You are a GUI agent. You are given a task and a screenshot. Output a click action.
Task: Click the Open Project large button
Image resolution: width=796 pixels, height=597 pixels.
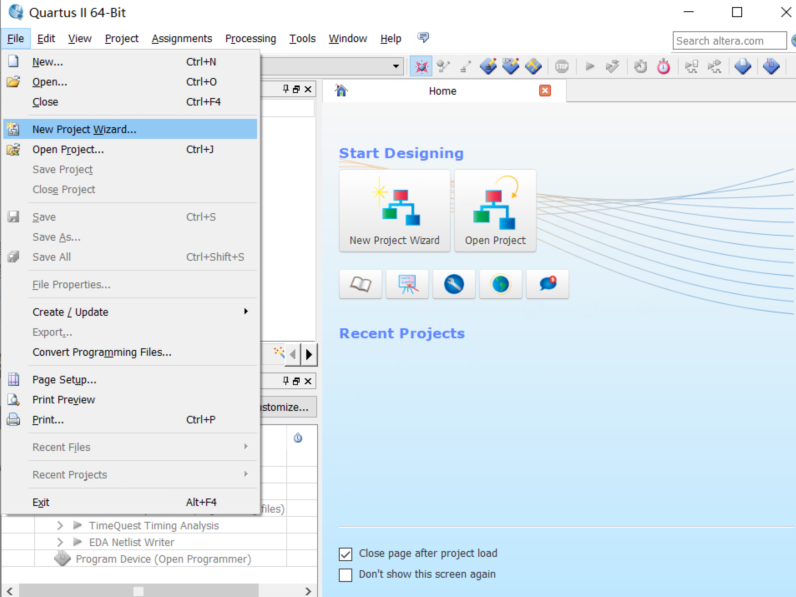click(x=495, y=211)
